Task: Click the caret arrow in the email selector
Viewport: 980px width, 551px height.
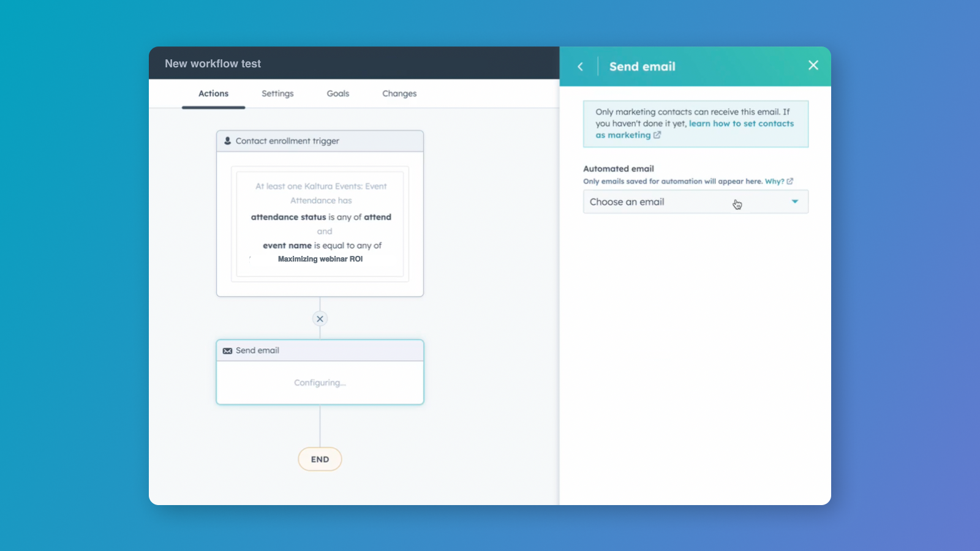Action: (794, 201)
